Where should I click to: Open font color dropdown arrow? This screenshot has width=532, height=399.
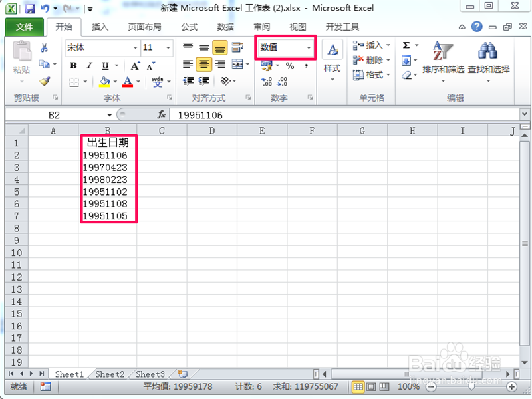(138, 82)
